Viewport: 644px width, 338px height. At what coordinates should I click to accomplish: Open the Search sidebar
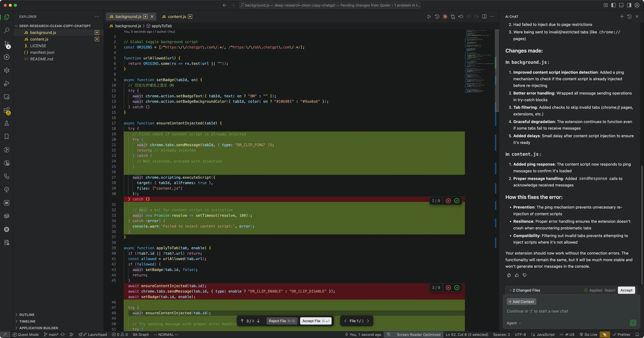7,30
